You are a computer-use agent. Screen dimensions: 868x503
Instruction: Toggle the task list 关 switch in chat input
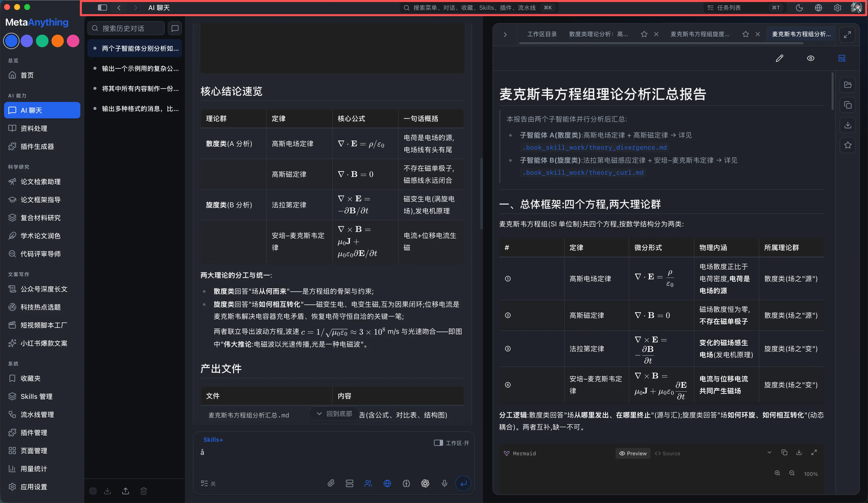[x=208, y=483]
